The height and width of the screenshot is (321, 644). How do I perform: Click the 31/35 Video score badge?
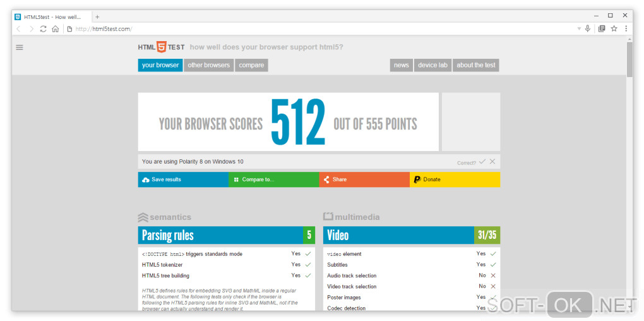click(x=487, y=235)
